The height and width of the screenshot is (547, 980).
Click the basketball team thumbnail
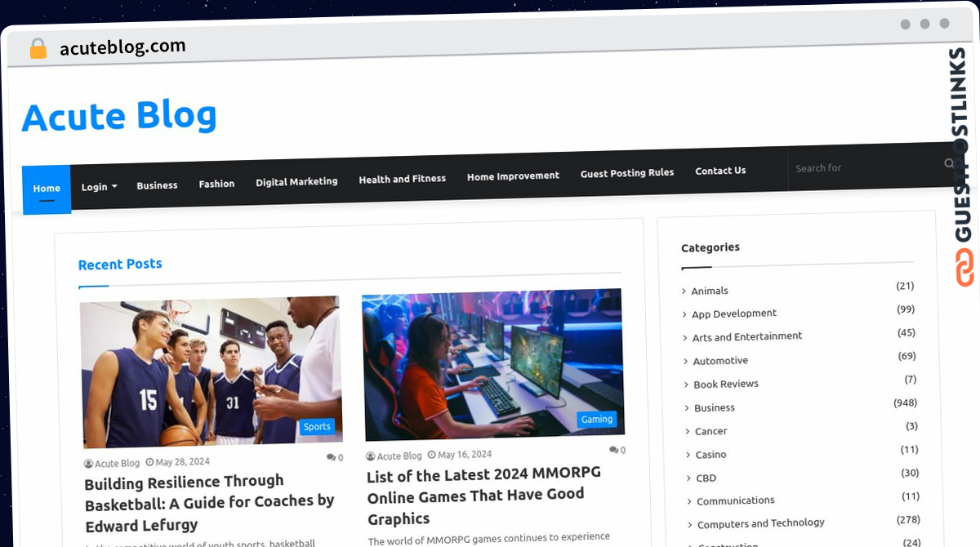click(x=211, y=371)
